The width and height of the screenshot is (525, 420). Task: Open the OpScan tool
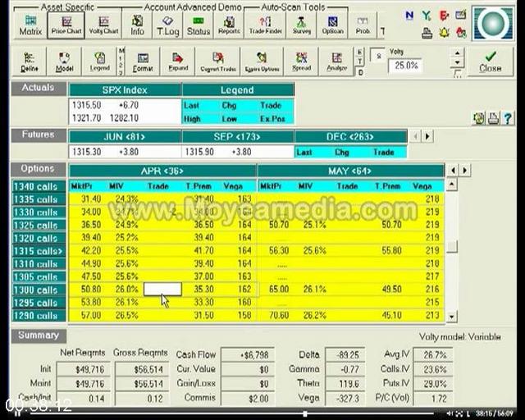(x=332, y=25)
